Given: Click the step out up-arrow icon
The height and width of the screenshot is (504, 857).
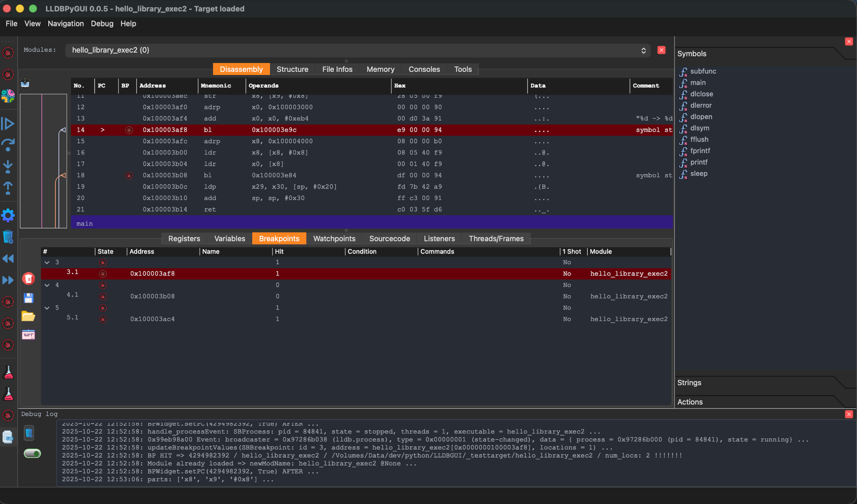Looking at the screenshot, I should point(8,188).
